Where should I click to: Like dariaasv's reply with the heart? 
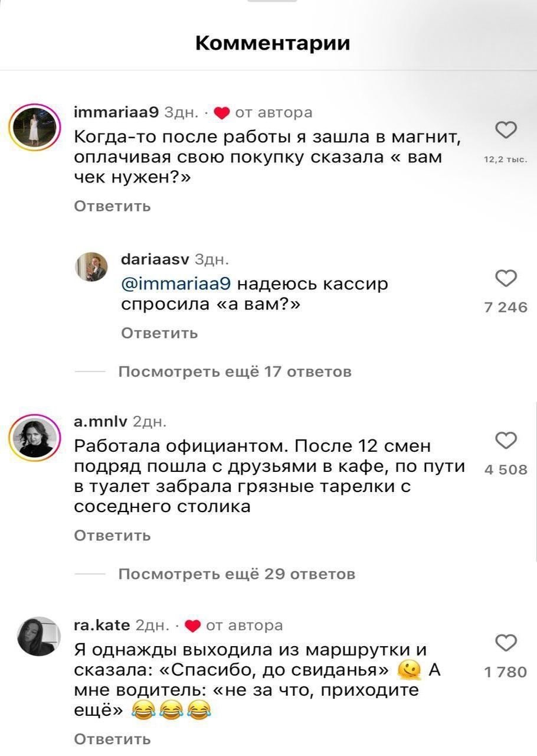pos(507,278)
